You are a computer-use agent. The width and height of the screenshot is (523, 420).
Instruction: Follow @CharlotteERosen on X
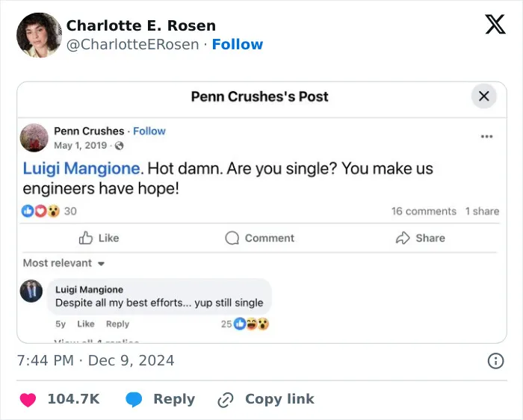pyautogui.click(x=238, y=44)
